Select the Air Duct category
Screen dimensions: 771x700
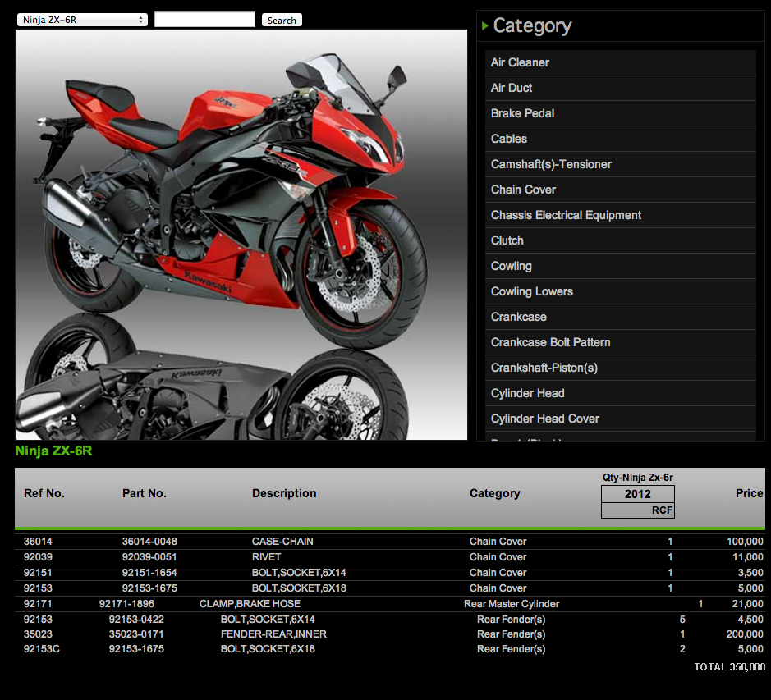(x=620, y=88)
